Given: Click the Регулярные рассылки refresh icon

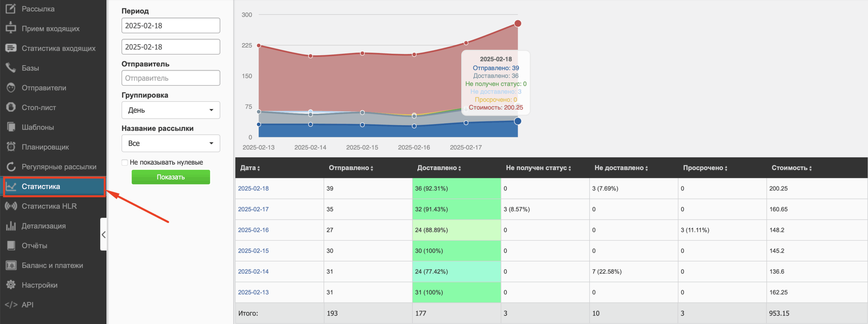Looking at the screenshot, I should pyautogui.click(x=11, y=166).
